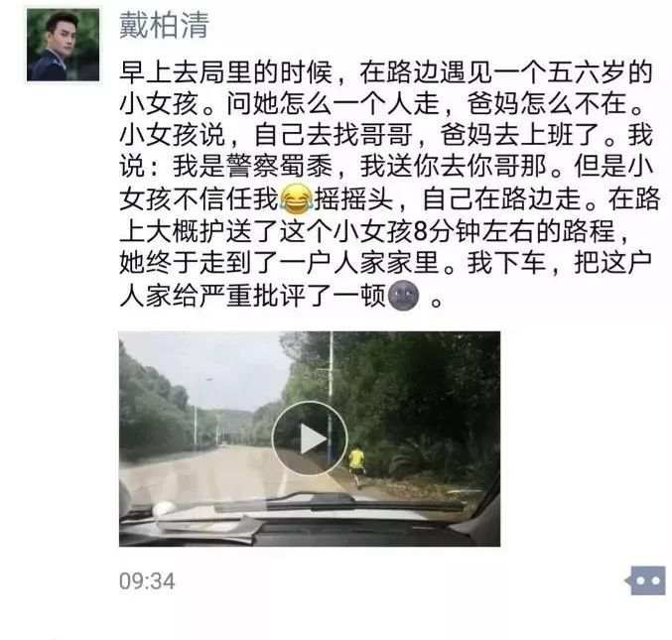Click the 09:34 post timestamp
This screenshot has height=640, width=672.
pos(147,581)
